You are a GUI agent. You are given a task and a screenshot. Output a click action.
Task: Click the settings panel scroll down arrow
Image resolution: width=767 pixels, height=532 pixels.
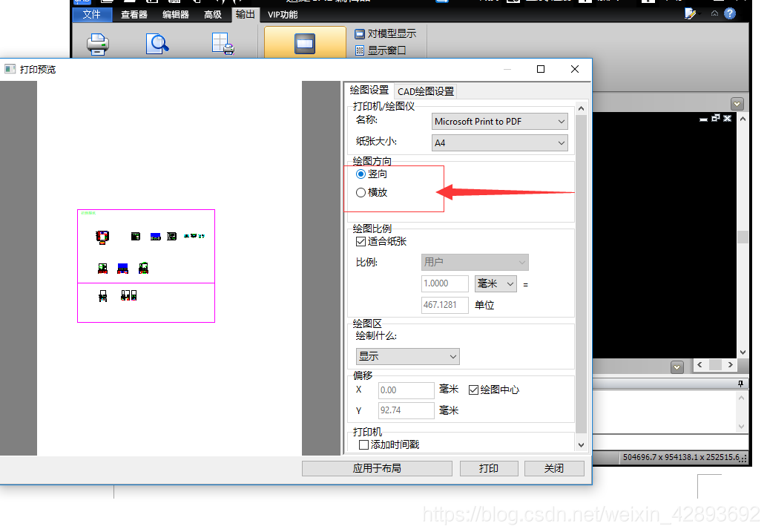(x=581, y=445)
